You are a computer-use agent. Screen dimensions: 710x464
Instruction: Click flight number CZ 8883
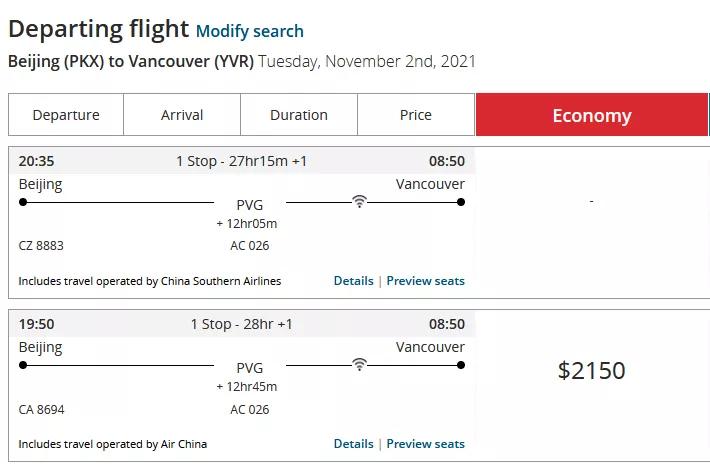point(41,246)
